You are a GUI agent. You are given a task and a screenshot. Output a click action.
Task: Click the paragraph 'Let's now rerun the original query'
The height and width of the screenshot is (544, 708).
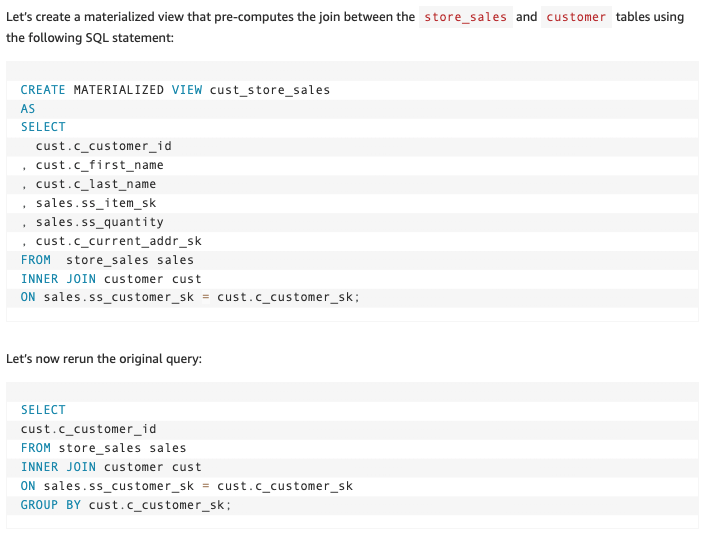(104, 359)
